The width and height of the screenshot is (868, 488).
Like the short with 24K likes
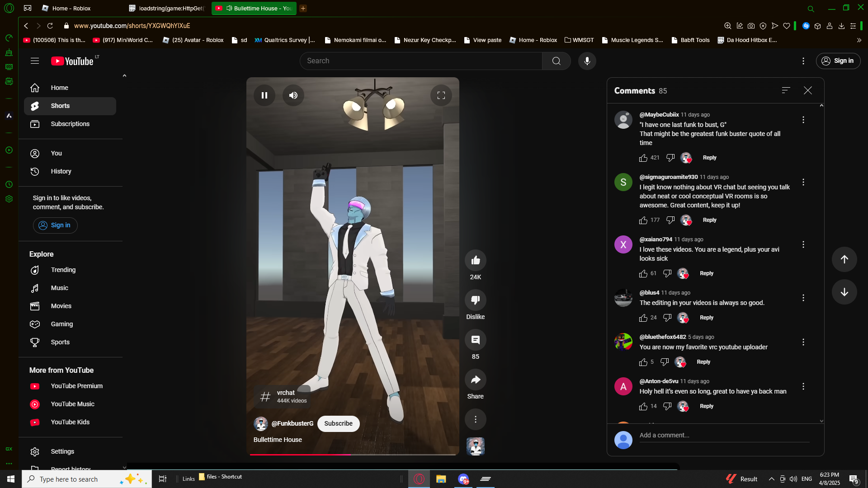tap(475, 260)
